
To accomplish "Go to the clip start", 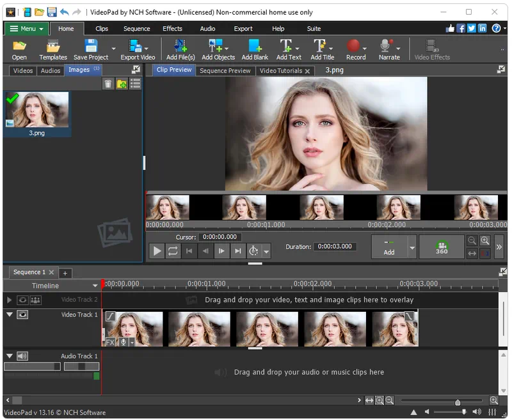I will click(189, 251).
